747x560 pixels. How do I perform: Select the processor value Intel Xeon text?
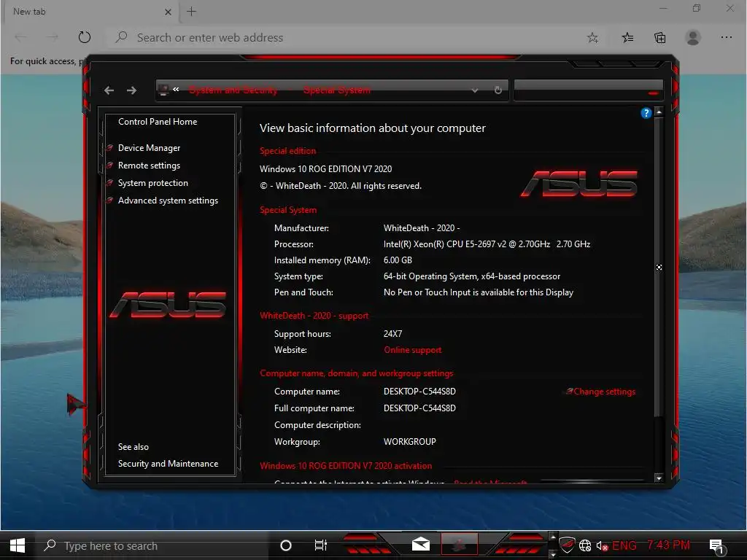[487, 244]
